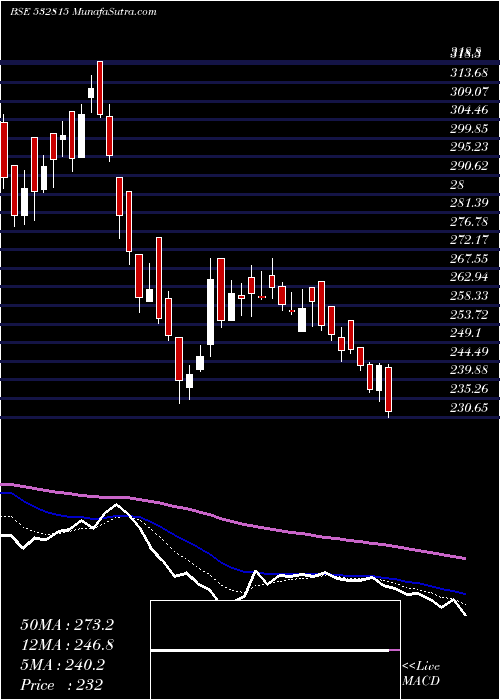This screenshot has width=500, height=700.
Task: Click the 272.17 price level label
Action: point(469,240)
